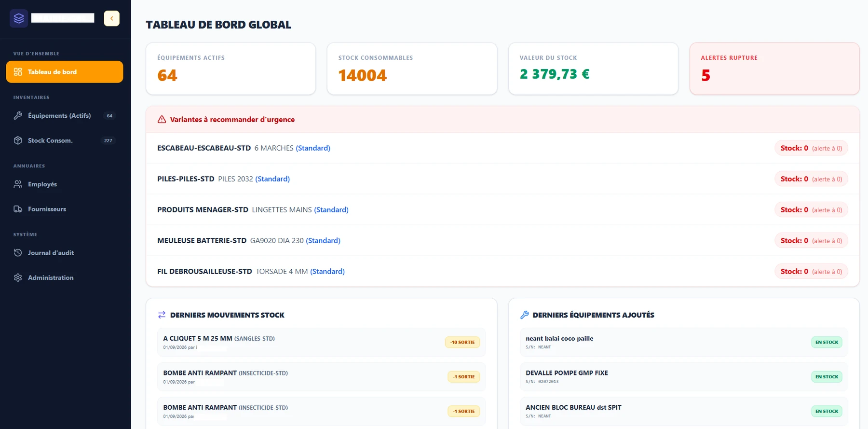Click the truck icon beside Fournisseurs
The image size is (868, 429).
(18, 209)
